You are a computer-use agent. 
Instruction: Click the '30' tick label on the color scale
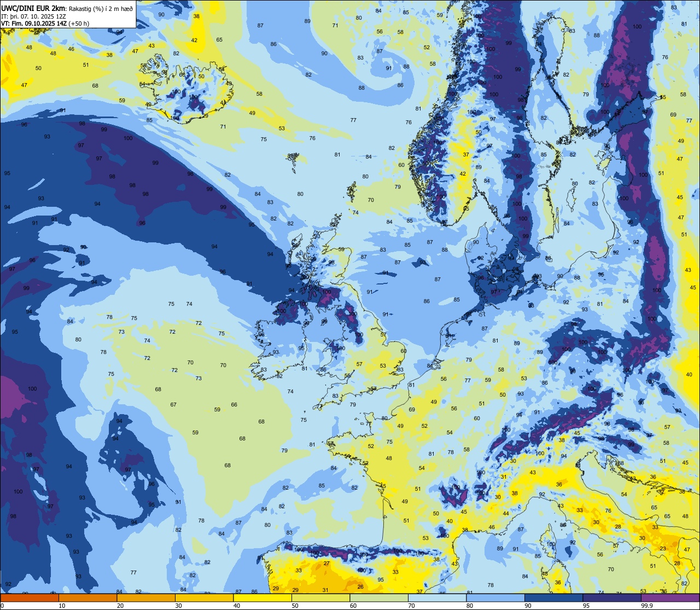pos(178,606)
